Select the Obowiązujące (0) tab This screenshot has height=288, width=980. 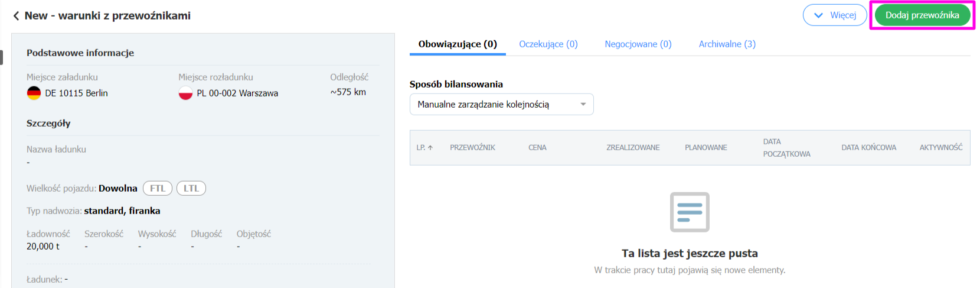click(458, 44)
